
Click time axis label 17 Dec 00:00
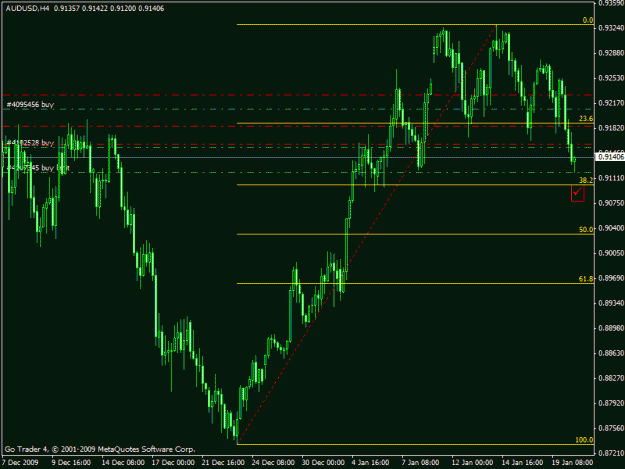[x=173, y=463]
